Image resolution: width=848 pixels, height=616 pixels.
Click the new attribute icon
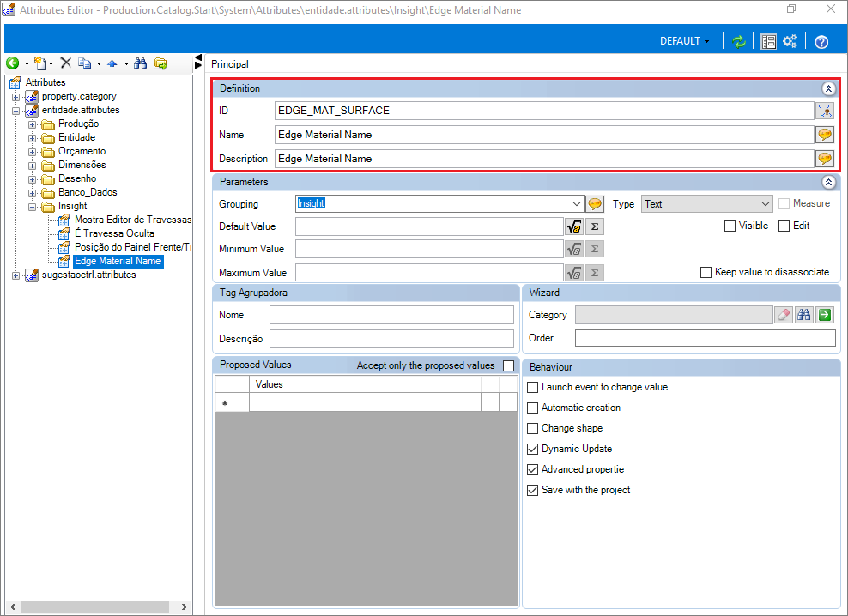coord(40,63)
